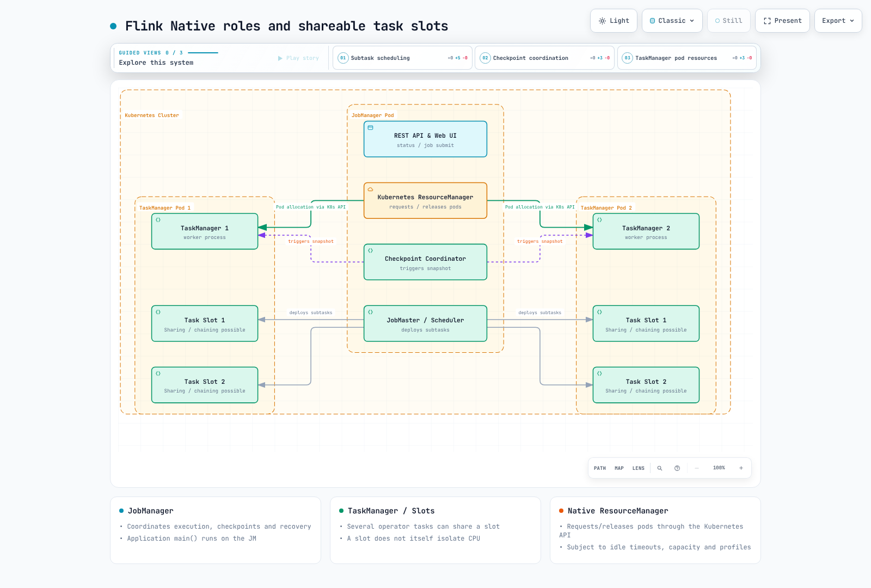Toggle the Still animation mode

pos(729,21)
